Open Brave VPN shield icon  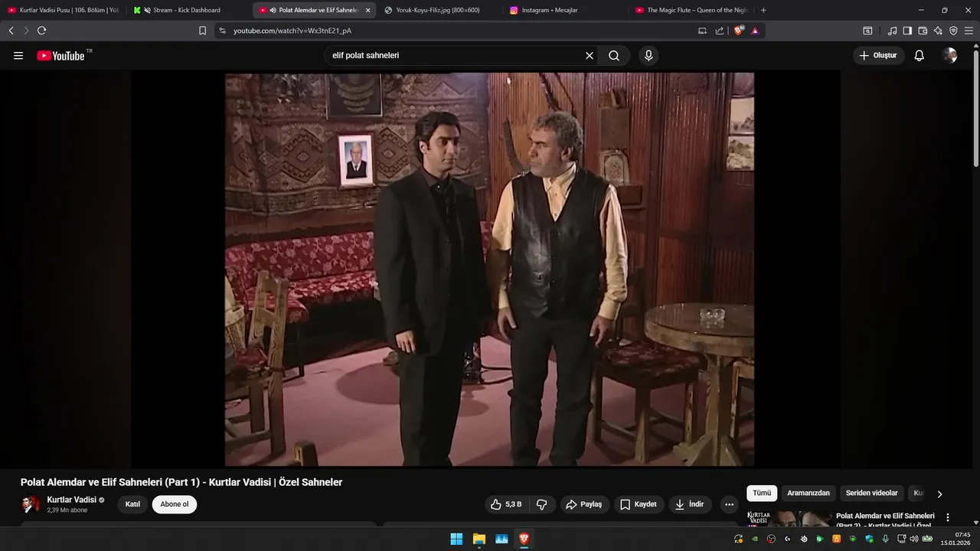(x=953, y=31)
